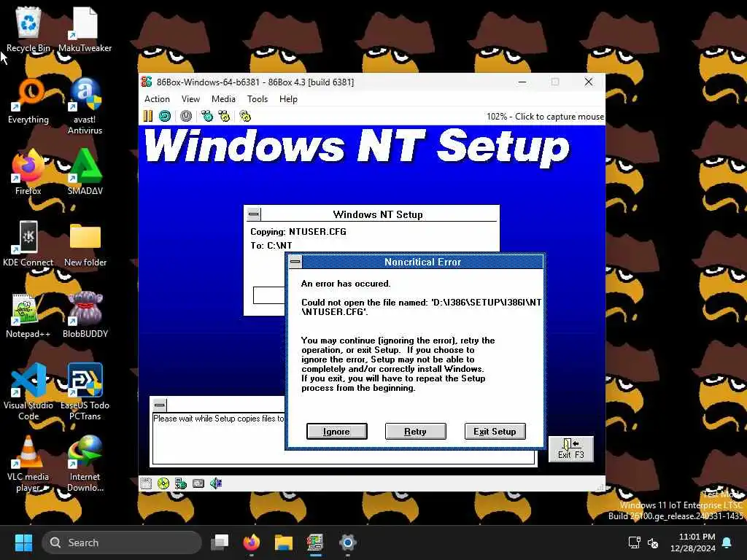Open Task View from the taskbar
Viewport: 747px width, 560px height.
tap(220, 542)
